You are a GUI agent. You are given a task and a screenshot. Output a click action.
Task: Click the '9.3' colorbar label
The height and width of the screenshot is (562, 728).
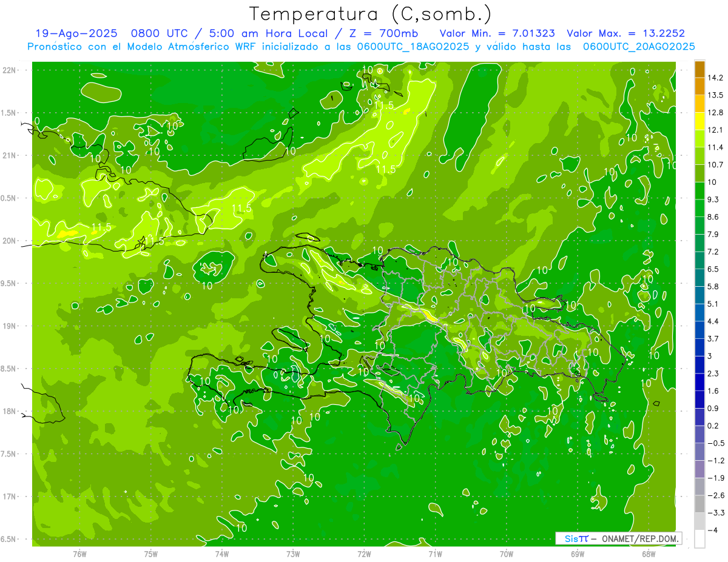coord(713,199)
